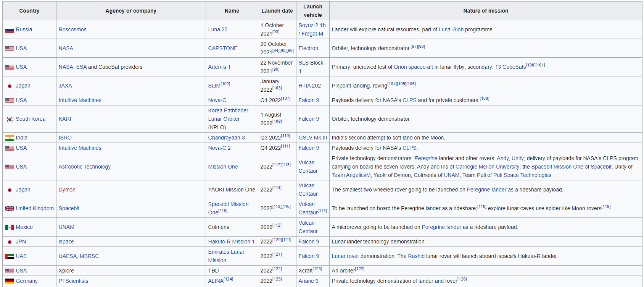Click the Colmena name cell
Image resolution: width=644 pixels, height=287 pixels.
pos(232,227)
